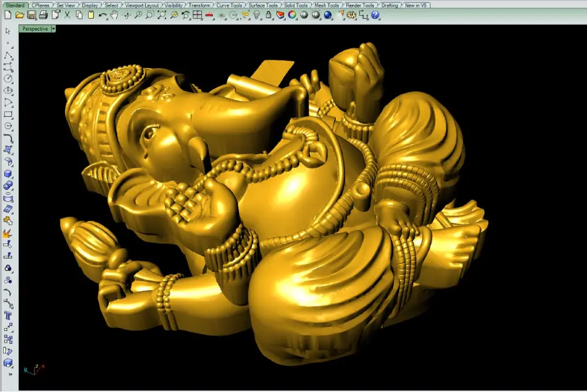Screen dimensions: 587x392
Task: Toggle the four-viewport layout icon
Action: point(197,15)
